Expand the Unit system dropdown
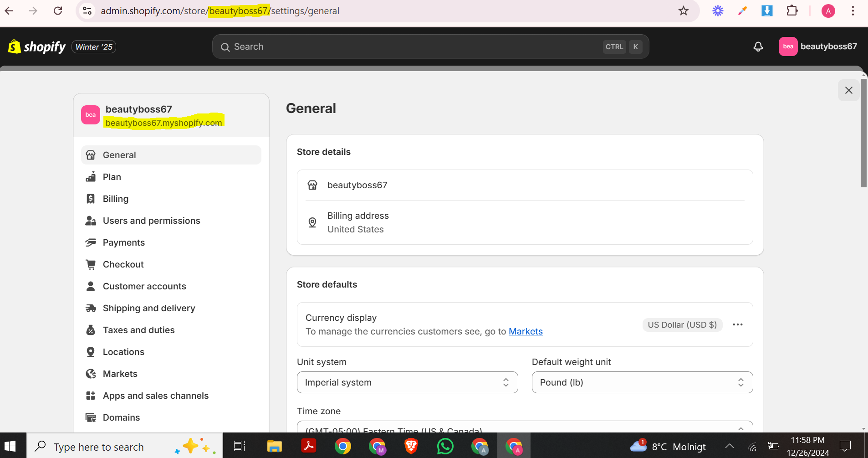Viewport: 868px width, 458px height. pos(407,382)
